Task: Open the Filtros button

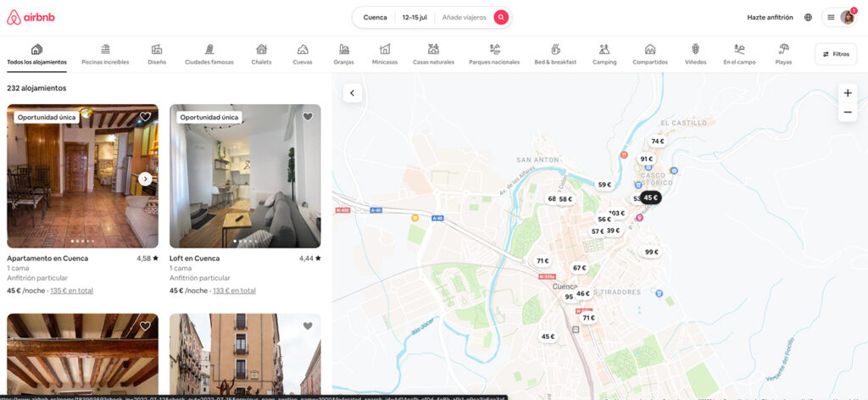Action: pos(836,54)
